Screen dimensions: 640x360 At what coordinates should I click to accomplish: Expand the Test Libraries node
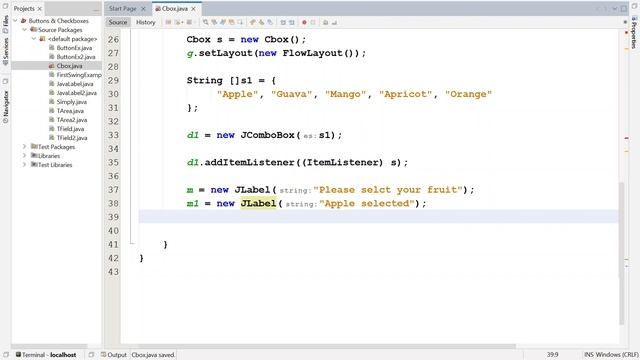pos(24,164)
